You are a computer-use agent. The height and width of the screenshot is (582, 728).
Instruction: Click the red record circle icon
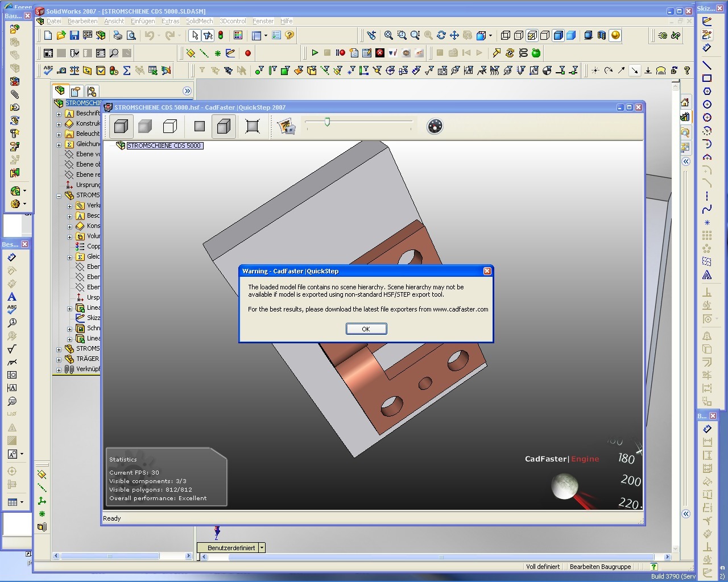[247, 53]
